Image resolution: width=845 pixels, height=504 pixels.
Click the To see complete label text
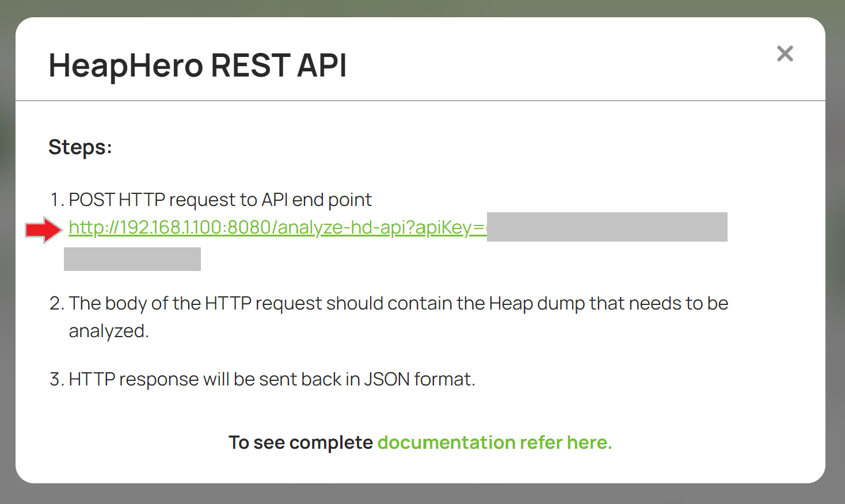(x=300, y=442)
